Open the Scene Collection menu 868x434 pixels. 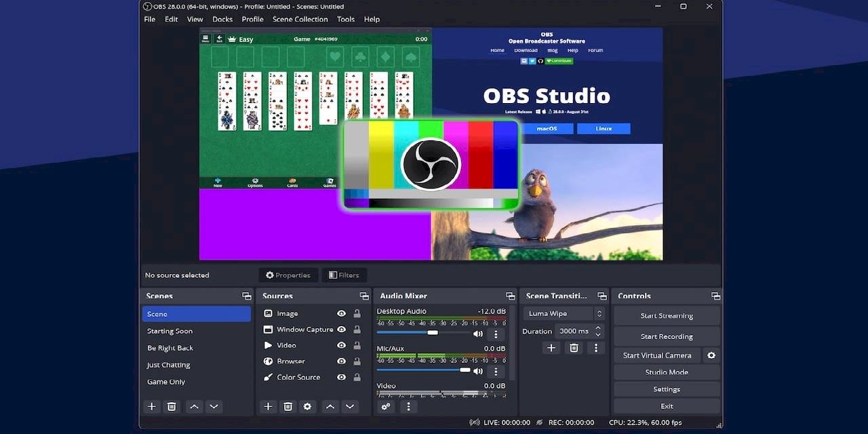tap(300, 19)
